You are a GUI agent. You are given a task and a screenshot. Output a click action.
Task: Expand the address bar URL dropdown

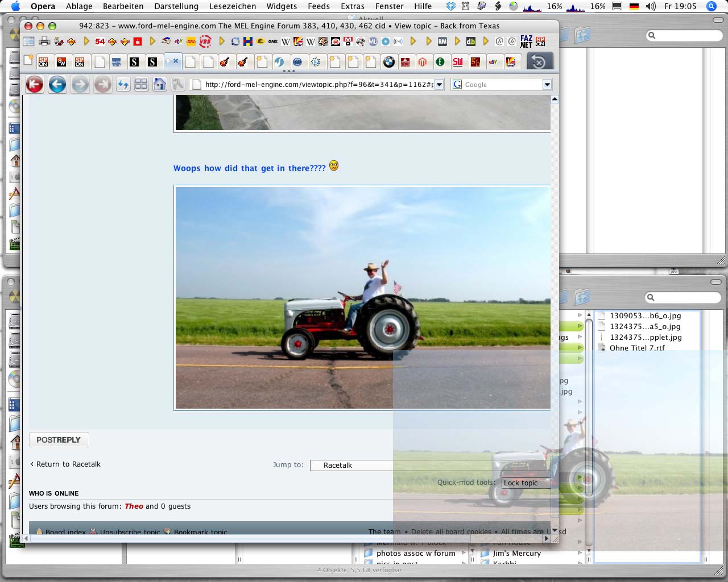439,85
